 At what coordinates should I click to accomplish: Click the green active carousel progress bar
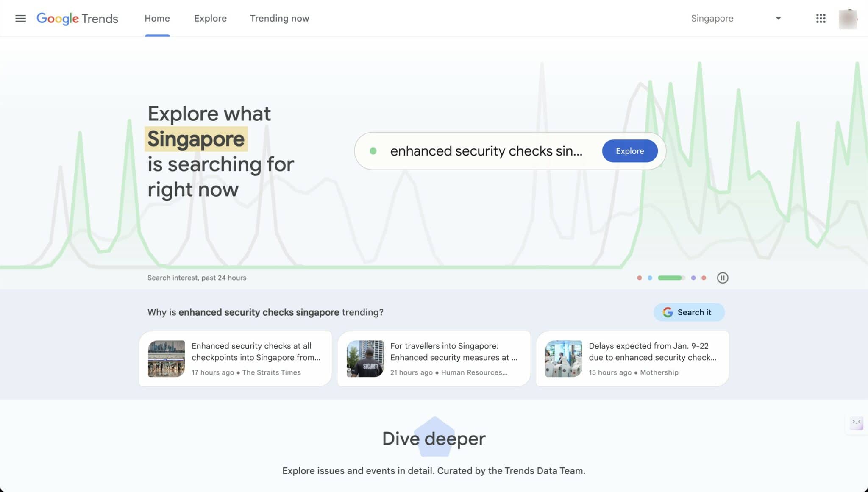pyautogui.click(x=671, y=278)
